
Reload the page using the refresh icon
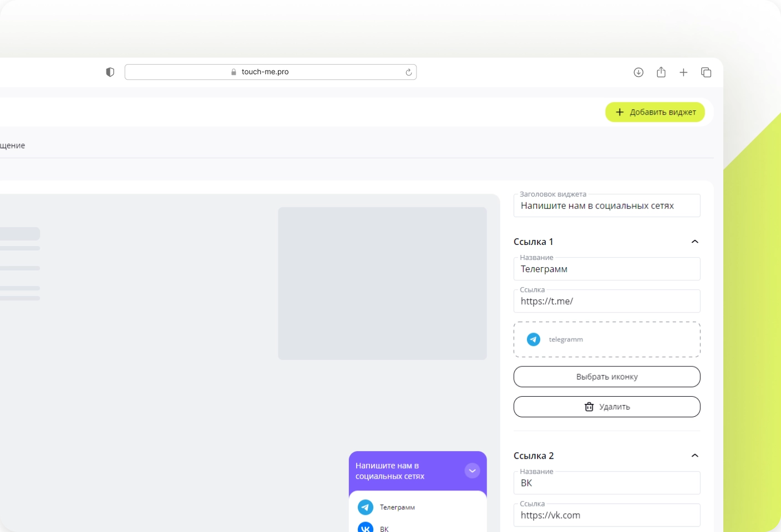(409, 72)
